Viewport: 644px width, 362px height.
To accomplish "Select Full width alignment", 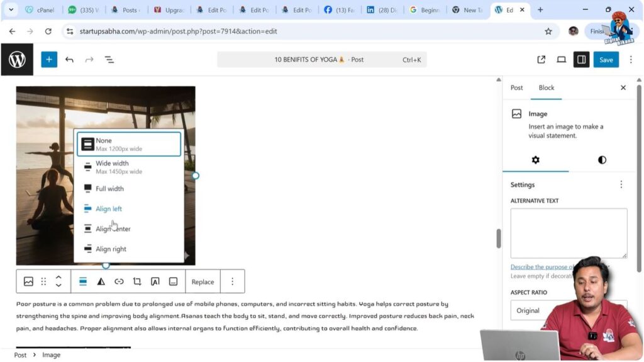I will pos(129,188).
